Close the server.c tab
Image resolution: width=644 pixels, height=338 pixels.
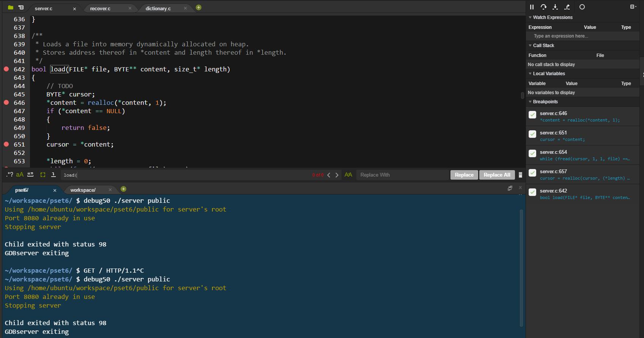(x=74, y=8)
